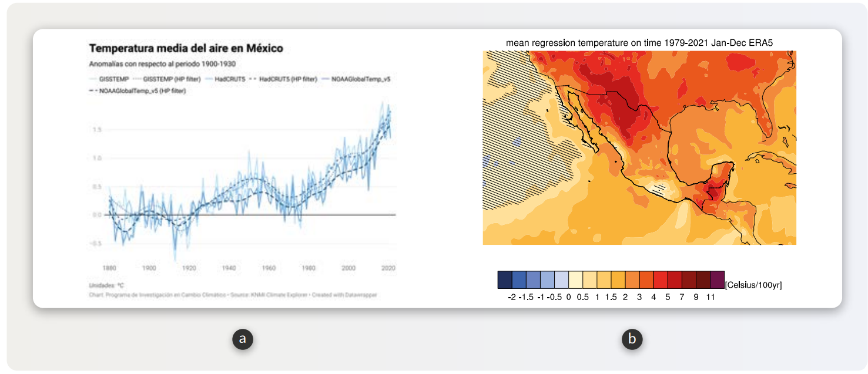Pick the purple swatch at colorbar end
The height and width of the screenshot is (374, 868).
click(x=718, y=278)
